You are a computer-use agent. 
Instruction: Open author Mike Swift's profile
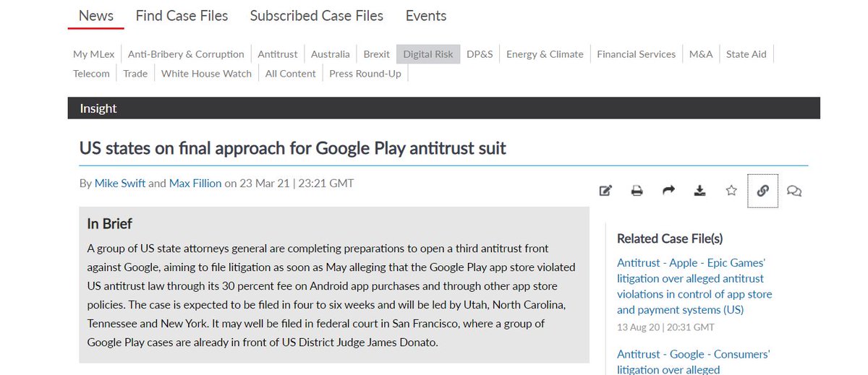coord(119,184)
